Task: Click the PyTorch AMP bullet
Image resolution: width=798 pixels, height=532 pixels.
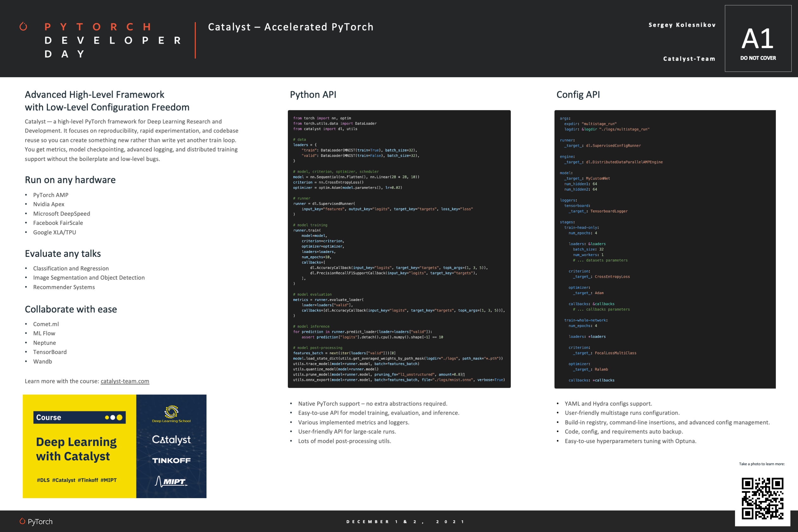Action: point(51,195)
